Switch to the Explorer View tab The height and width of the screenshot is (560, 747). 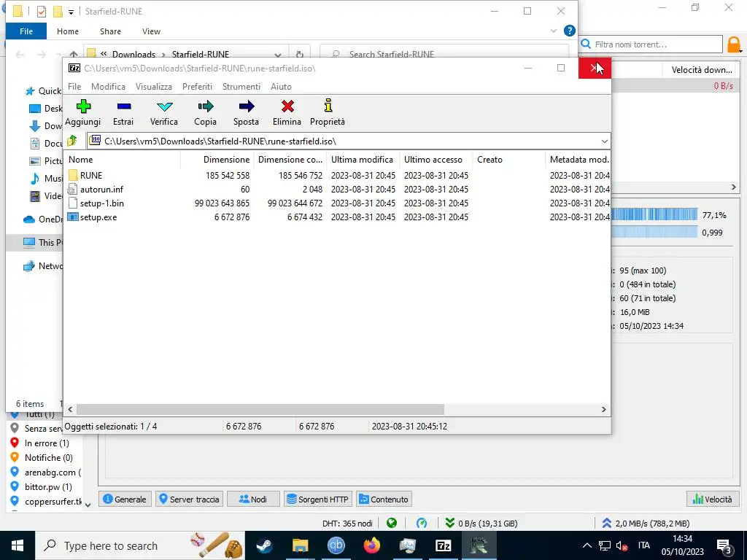(x=151, y=31)
